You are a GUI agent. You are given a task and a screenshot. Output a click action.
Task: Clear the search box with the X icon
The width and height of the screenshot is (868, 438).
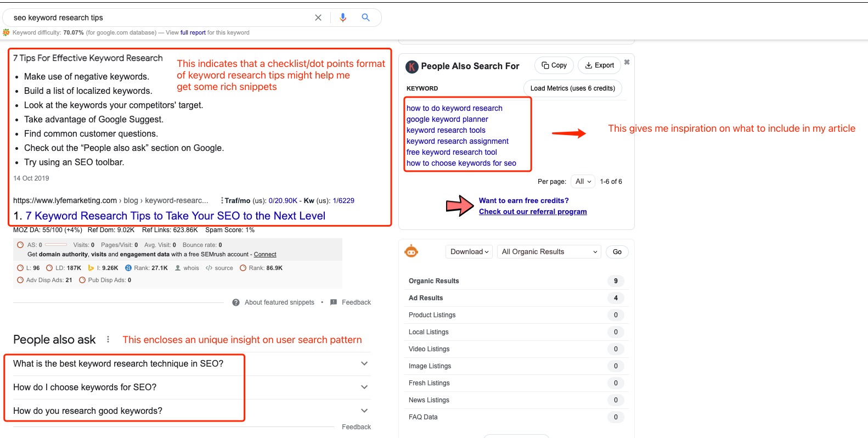click(x=318, y=18)
